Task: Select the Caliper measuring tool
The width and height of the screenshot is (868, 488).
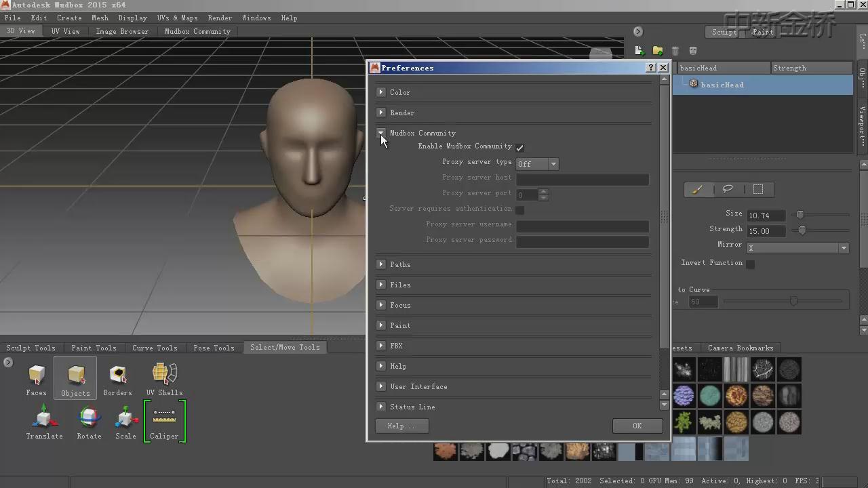Action: (x=164, y=422)
